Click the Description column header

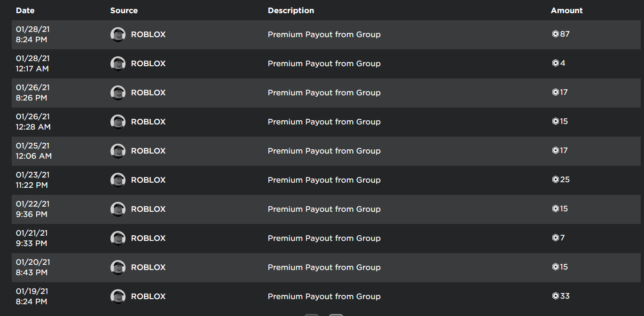291,10
